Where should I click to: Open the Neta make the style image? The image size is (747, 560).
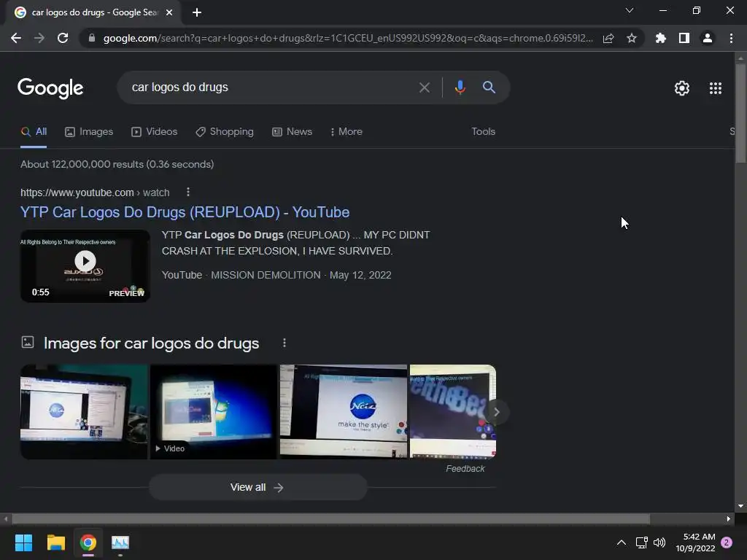(344, 412)
